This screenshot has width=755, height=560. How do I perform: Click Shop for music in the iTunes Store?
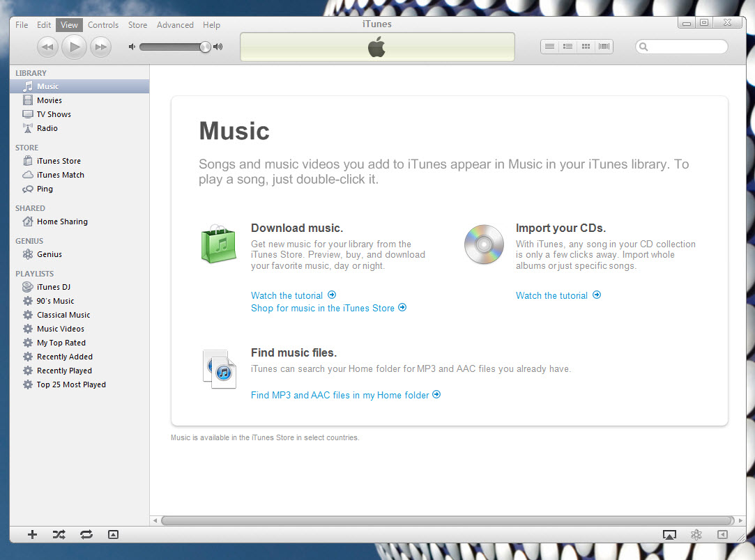[x=328, y=308]
